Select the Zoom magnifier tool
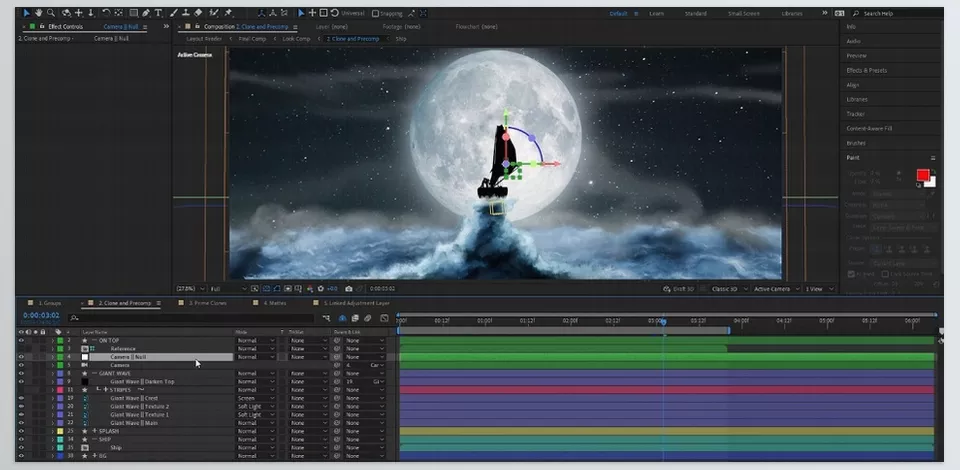960x470 pixels. click(x=51, y=13)
